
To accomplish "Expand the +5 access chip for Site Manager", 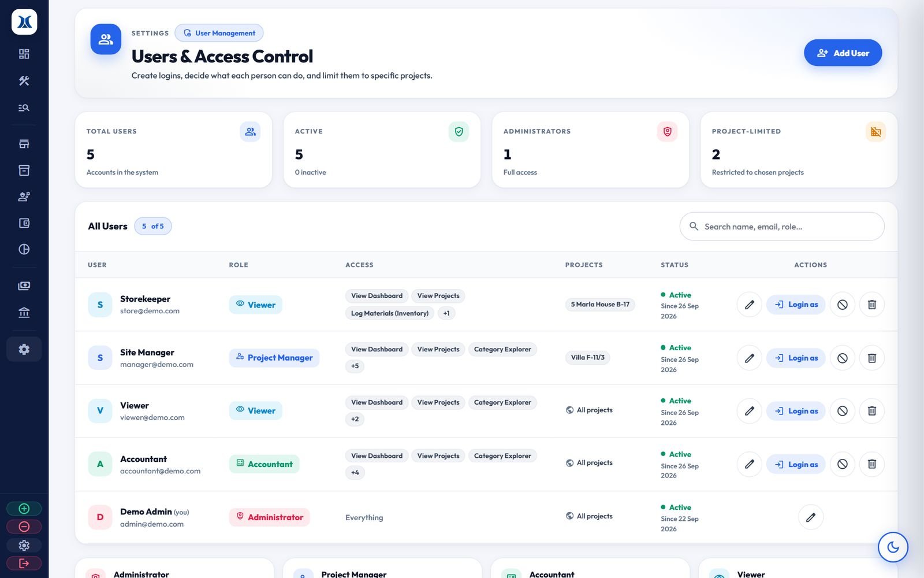I will pos(355,366).
